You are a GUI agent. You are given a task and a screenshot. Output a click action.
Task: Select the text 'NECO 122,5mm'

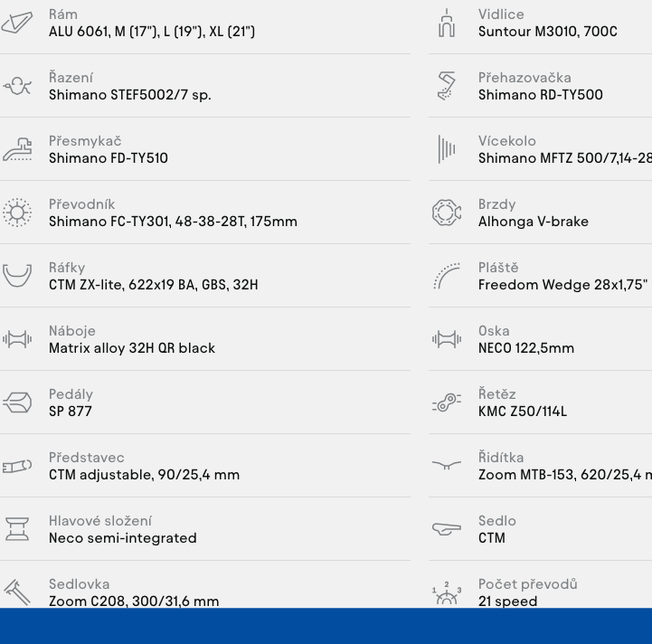click(x=526, y=348)
